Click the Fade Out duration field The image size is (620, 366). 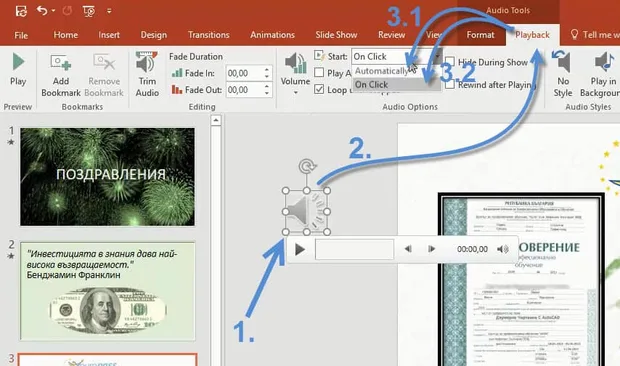[x=244, y=90]
